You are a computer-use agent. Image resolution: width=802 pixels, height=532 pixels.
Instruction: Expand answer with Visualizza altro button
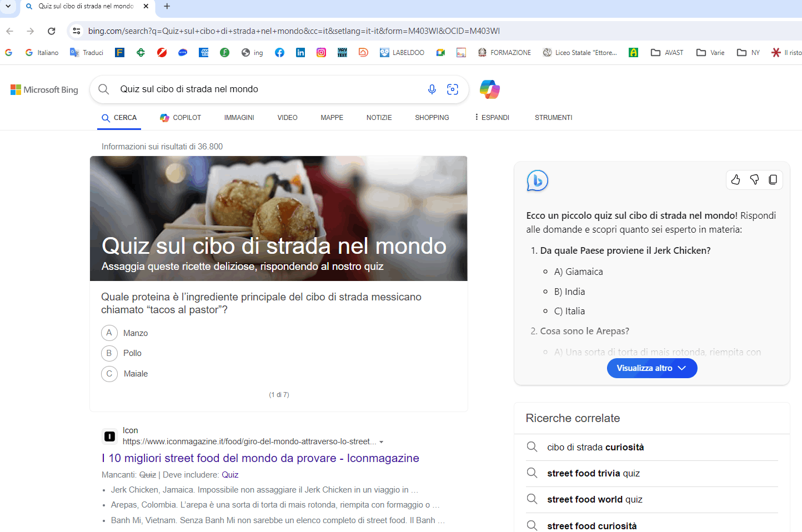pos(652,368)
